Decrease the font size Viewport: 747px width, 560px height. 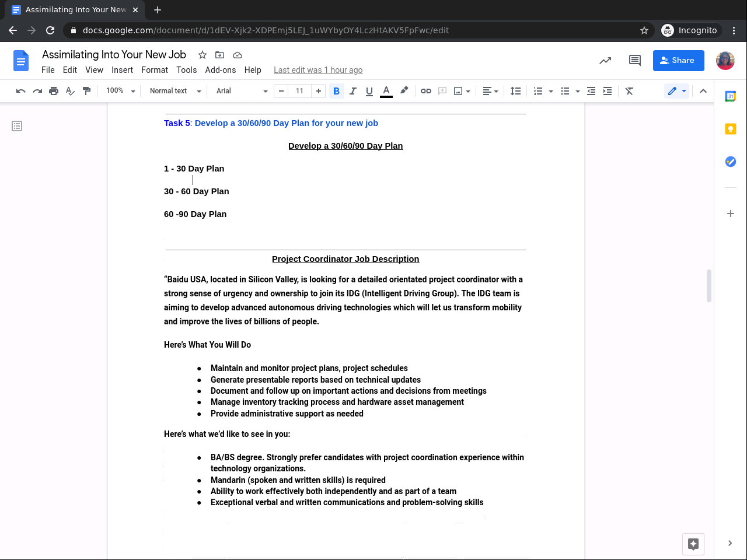[281, 91]
